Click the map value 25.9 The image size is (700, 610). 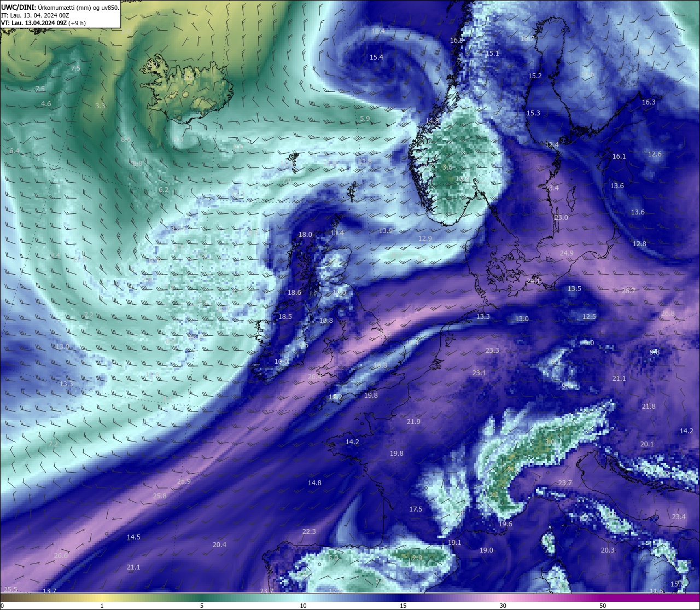pos(184,481)
